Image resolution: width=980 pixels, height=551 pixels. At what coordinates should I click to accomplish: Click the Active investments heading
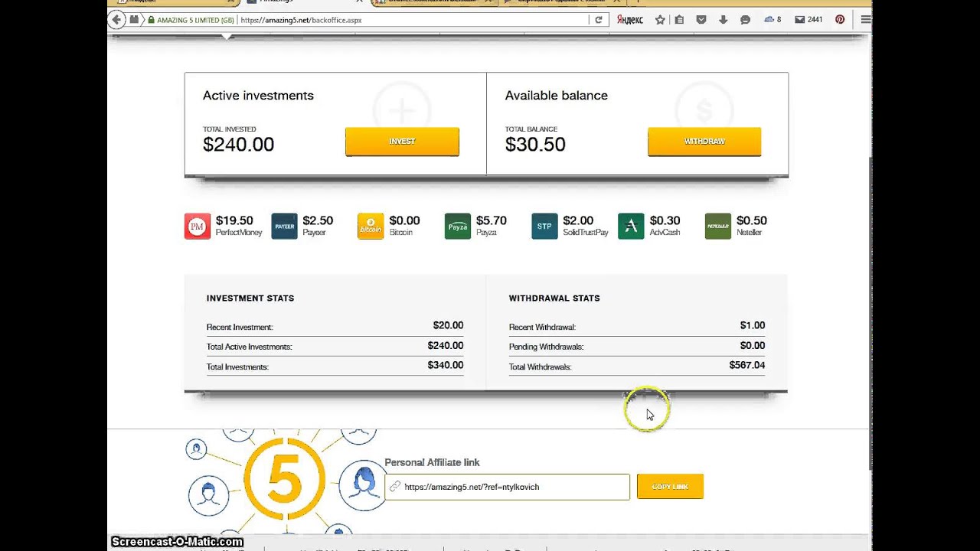tap(258, 96)
